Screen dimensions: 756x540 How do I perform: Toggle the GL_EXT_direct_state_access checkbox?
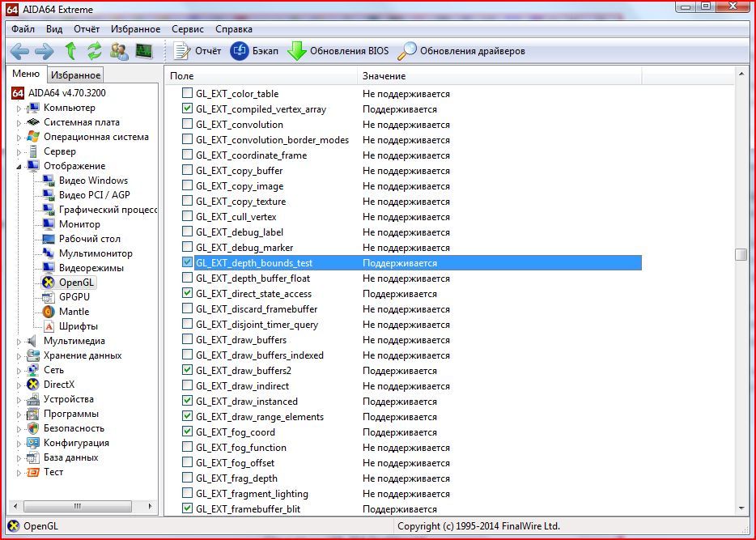click(187, 293)
